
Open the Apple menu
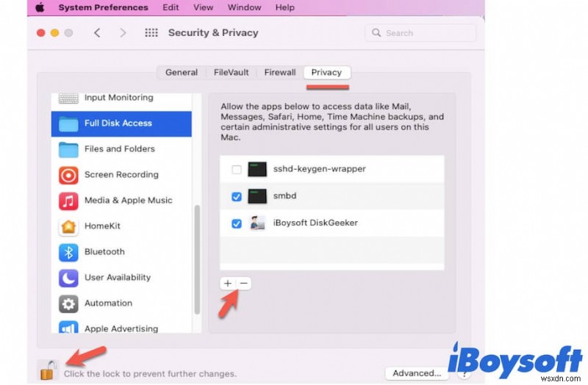pyautogui.click(x=40, y=7)
